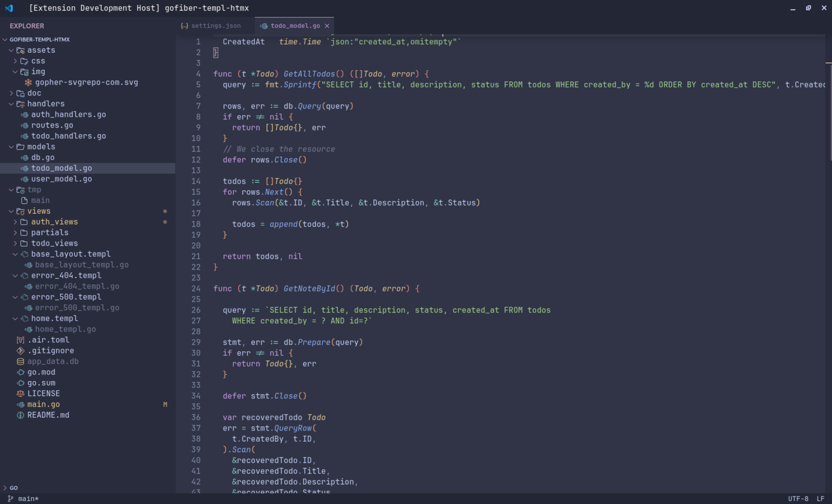Viewport: 832px width, 504px height.
Task: Open base_layout_templ.go file
Action: pyautogui.click(x=87, y=265)
